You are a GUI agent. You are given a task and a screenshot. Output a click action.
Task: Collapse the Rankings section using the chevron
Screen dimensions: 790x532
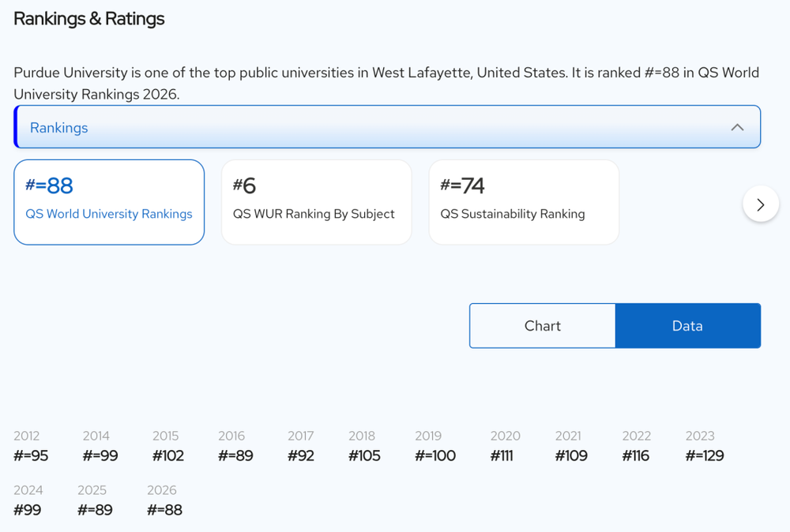(736, 127)
